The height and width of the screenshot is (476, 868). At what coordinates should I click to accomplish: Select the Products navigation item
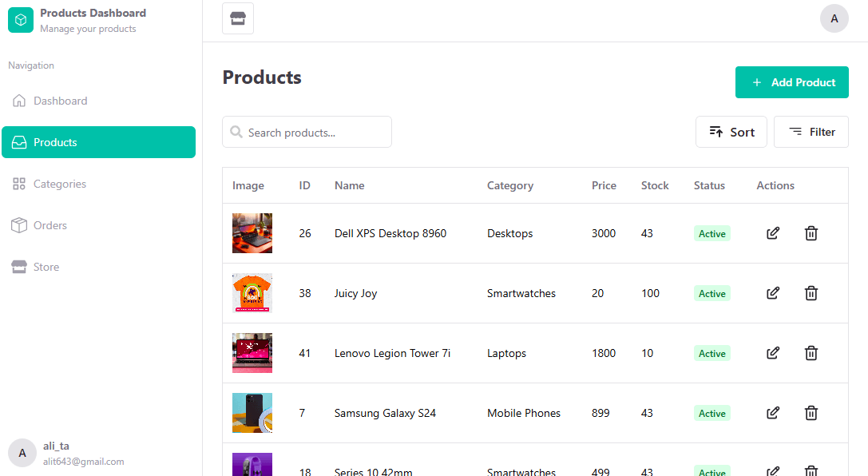pyautogui.click(x=98, y=142)
